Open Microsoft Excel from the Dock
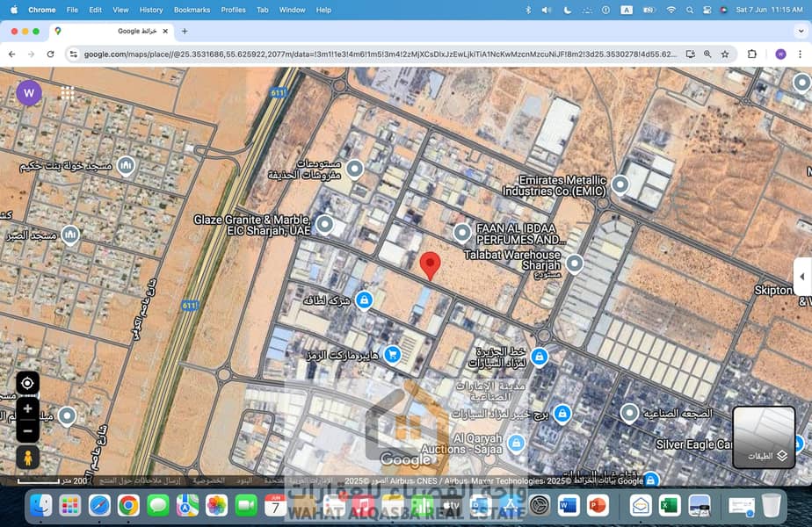 670,505
